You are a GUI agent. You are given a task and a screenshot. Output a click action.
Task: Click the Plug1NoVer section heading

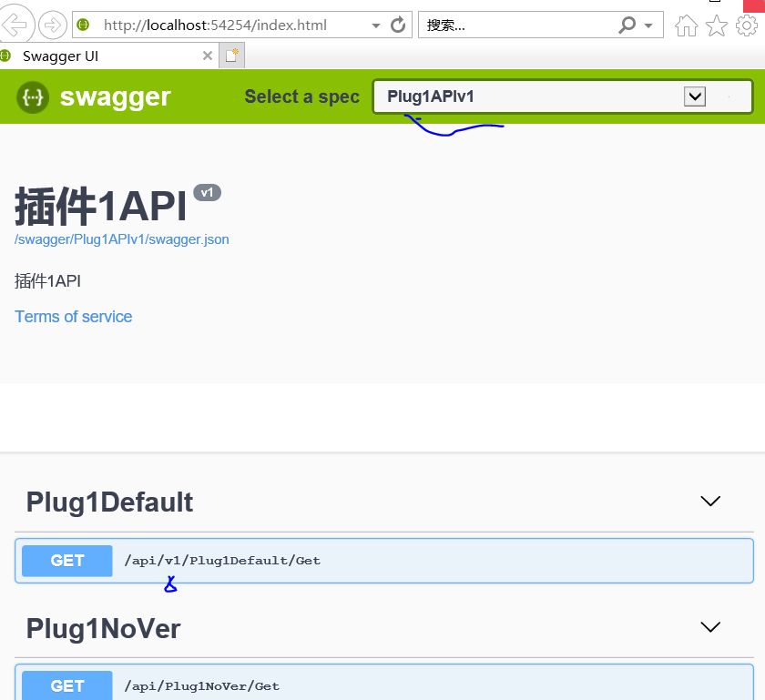pos(103,628)
